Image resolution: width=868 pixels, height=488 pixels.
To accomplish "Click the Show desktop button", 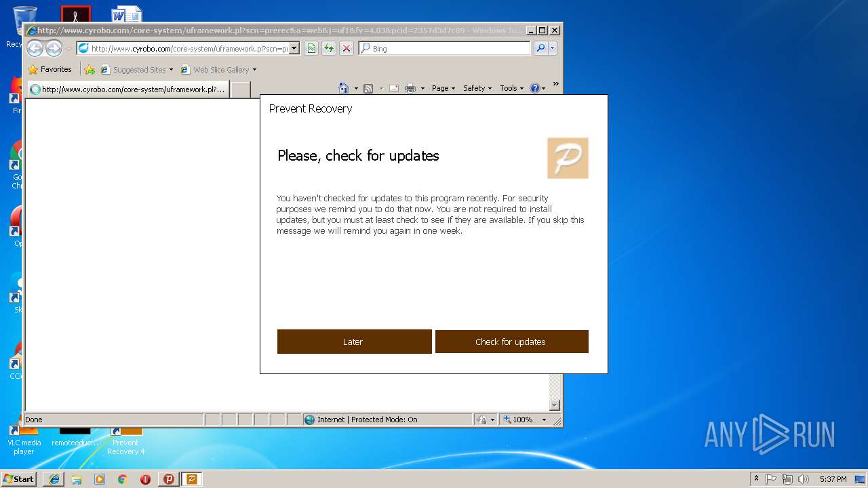I will (x=861, y=479).
